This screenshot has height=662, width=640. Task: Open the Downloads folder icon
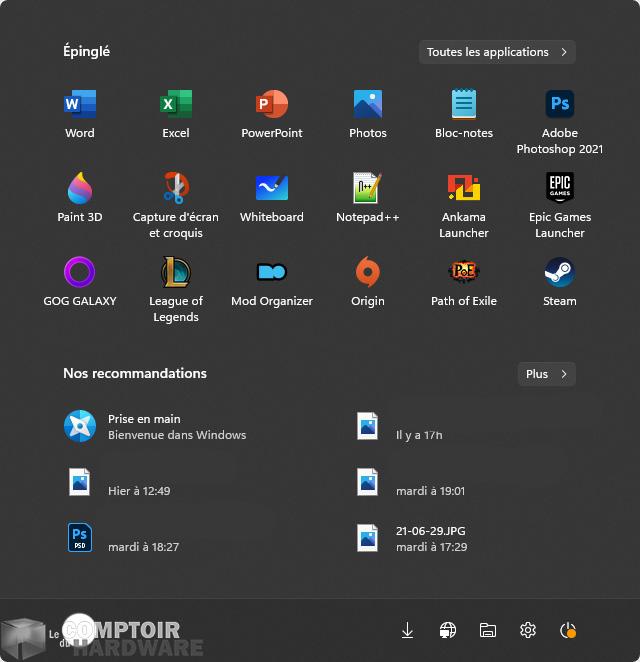pyautogui.click(x=408, y=630)
